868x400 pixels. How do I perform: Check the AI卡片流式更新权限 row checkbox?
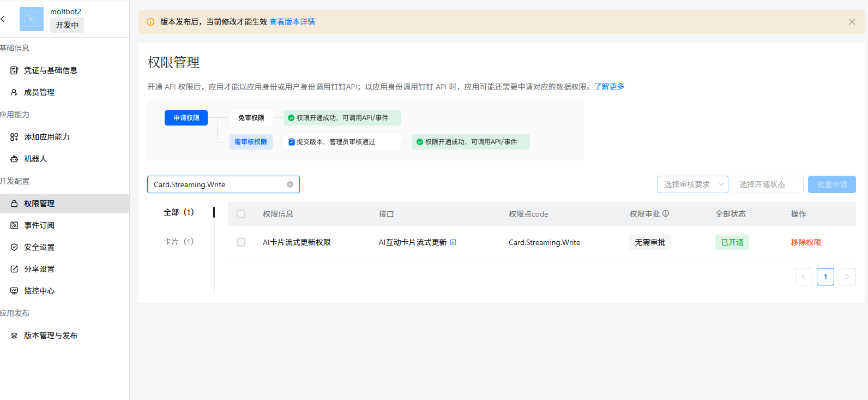pos(241,242)
